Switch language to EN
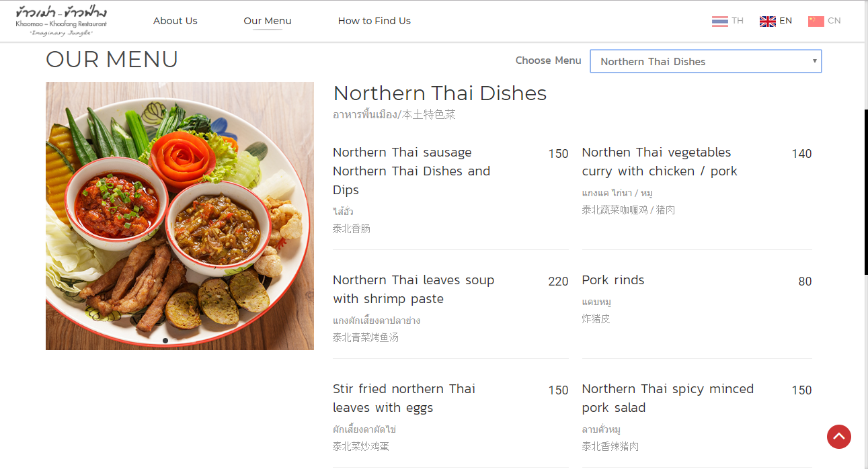 click(785, 21)
